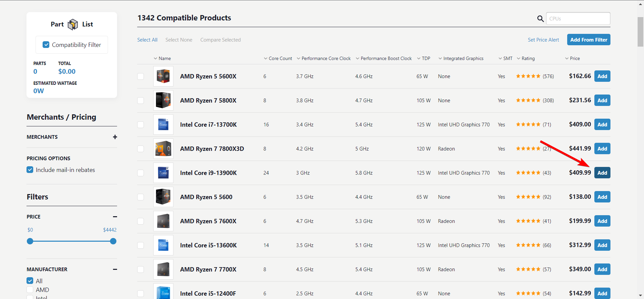This screenshot has height=299, width=644.
Task: Click the AMD Ryzen 5 7600X image
Action: 163,221
